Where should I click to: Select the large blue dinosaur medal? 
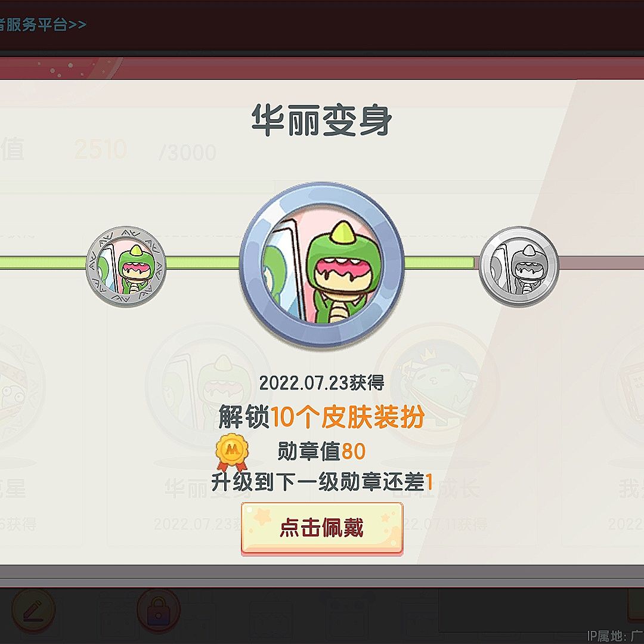click(322, 265)
